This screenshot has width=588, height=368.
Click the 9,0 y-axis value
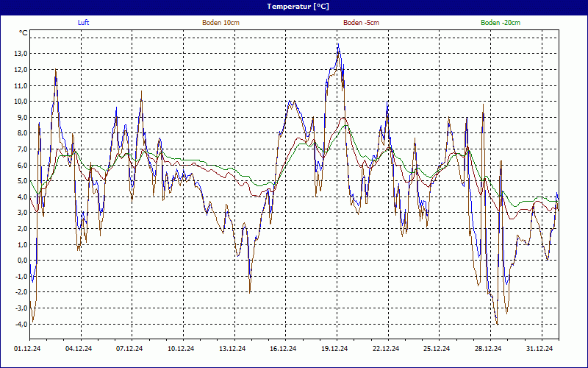(x=22, y=118)
